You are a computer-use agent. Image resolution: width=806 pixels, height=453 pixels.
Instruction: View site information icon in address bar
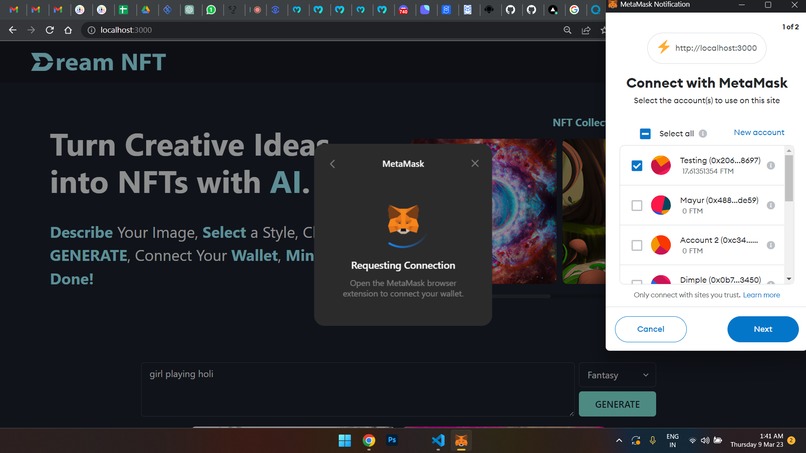coord(91,30)
